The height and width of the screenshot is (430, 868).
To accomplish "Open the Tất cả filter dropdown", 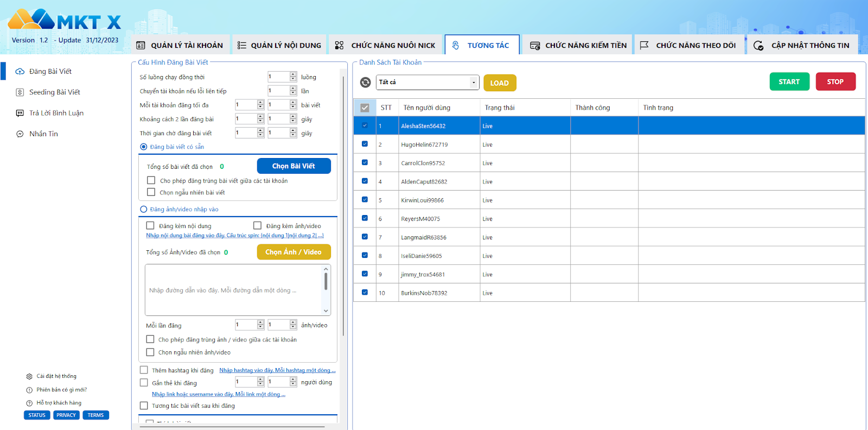I will 427,83.
